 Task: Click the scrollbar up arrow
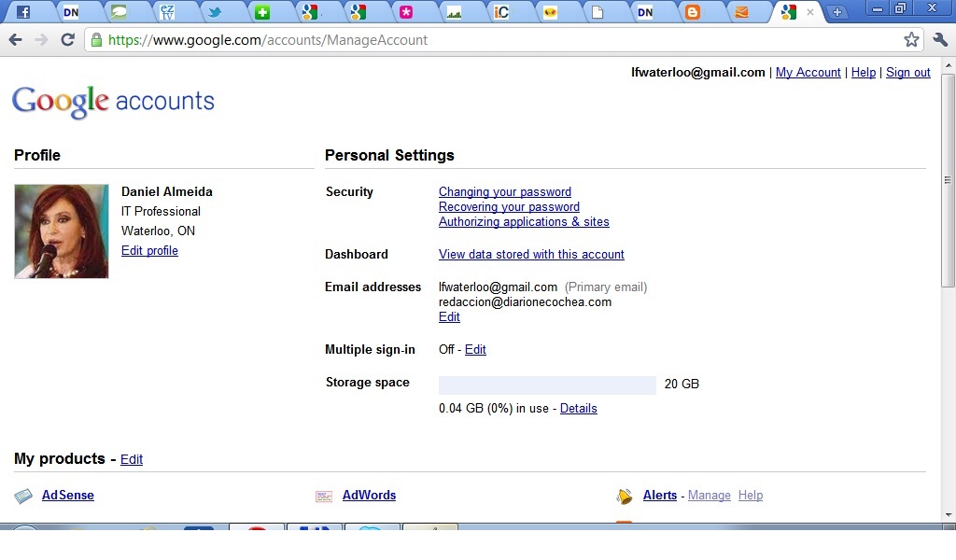click(x=949, y=65)
